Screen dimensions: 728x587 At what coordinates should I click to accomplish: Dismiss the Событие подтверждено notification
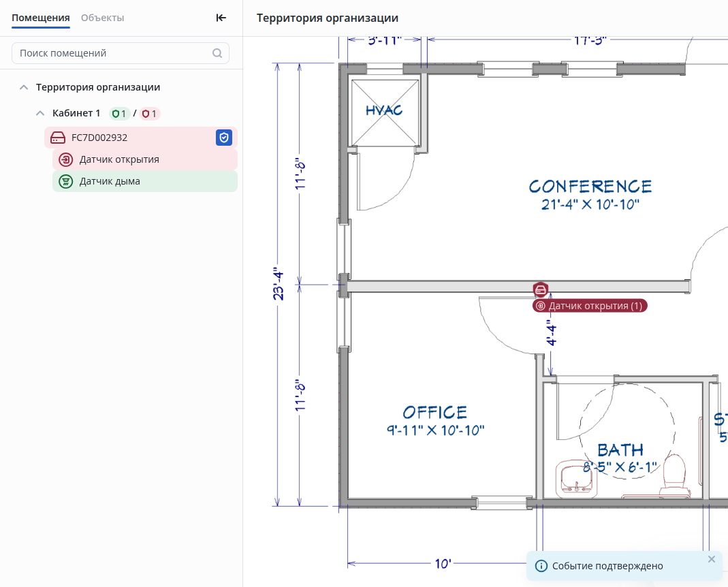pyautogui.click(x=712, y=559)
